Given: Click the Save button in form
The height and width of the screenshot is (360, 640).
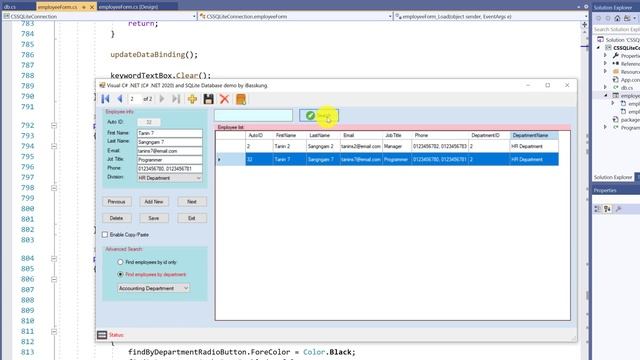Looking at the screenshot, I should [154, 218].
